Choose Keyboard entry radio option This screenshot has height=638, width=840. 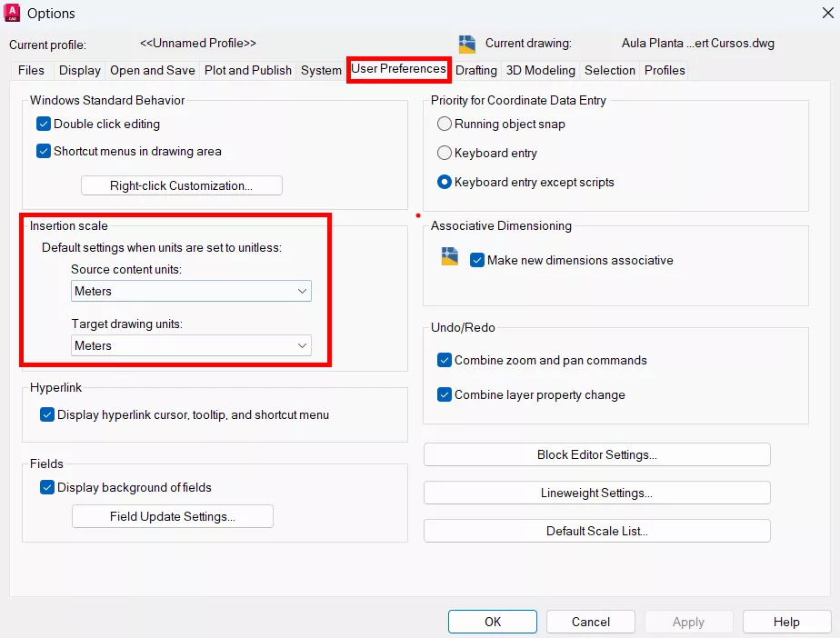[445, 153]
